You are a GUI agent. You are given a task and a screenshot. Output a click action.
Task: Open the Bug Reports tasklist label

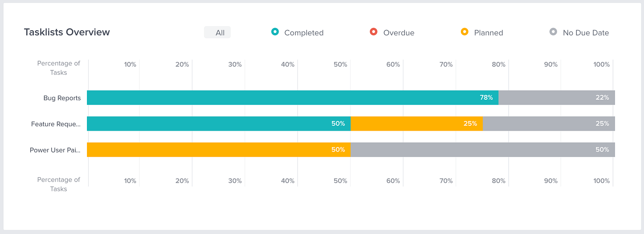[x=62, y=98]
